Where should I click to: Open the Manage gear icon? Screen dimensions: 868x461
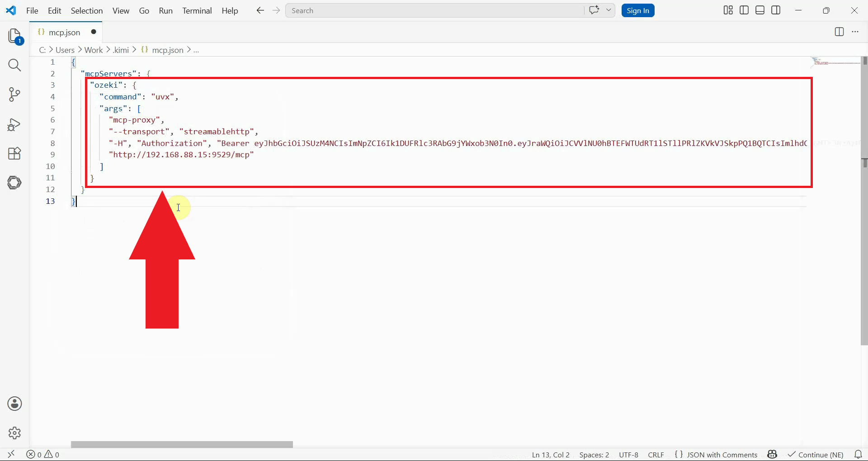click(14, 433)
